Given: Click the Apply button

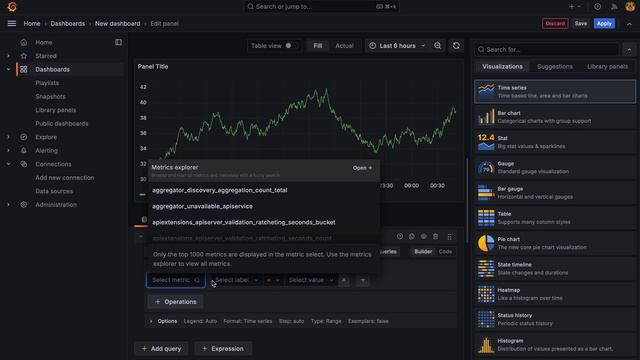Looking at the screenshot, I should coord(604,24).
